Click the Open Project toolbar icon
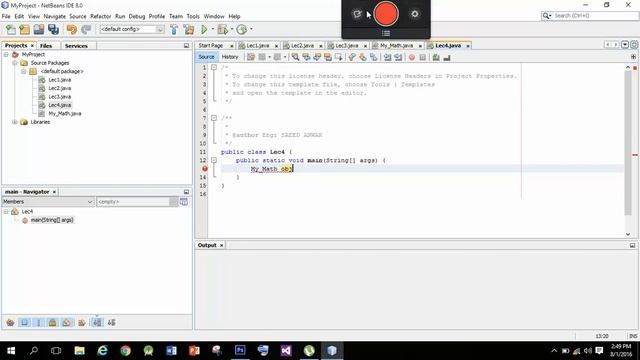 click(x=39, y=29)
